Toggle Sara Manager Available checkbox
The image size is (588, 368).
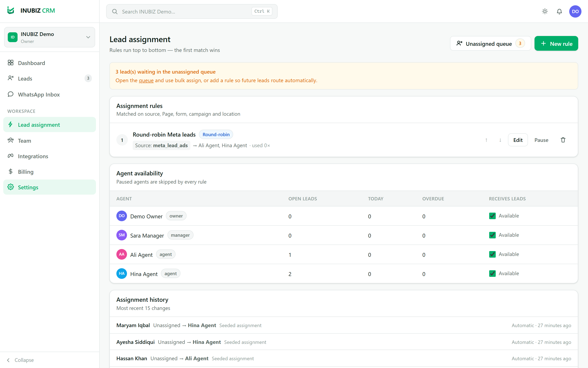tap(492, 235)
